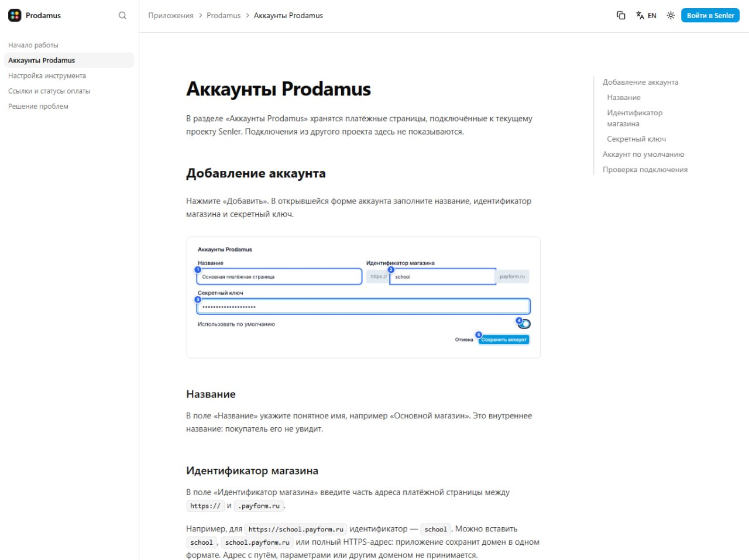Jump to «Добавление аккаунта» in contents
The height and width of the screenshot is (560, 749).
[x=641, y=82]
